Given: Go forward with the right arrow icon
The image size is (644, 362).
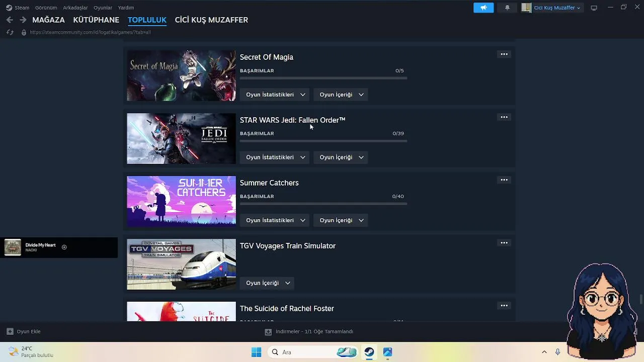Looking at the screenshot, I should (23, 20).
